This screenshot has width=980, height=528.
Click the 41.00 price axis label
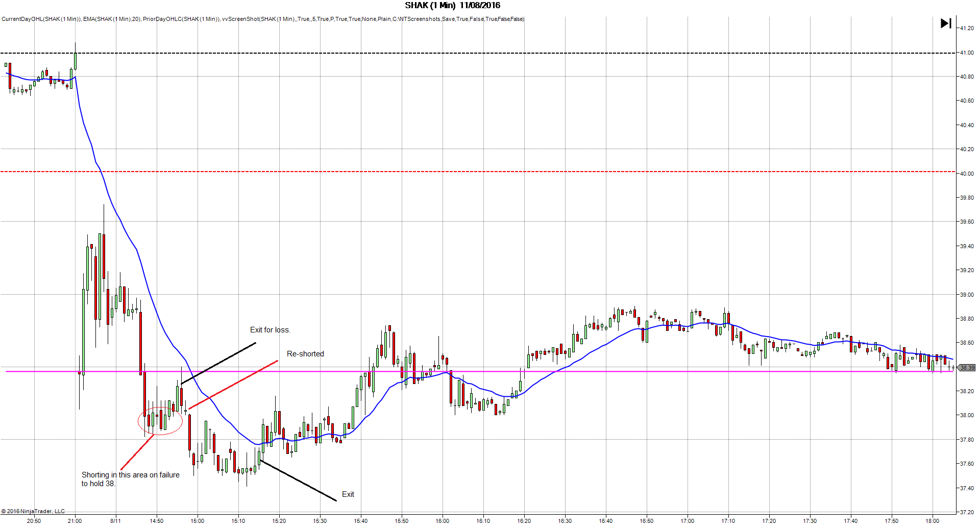pyautogui.click(x=967, y=53)
